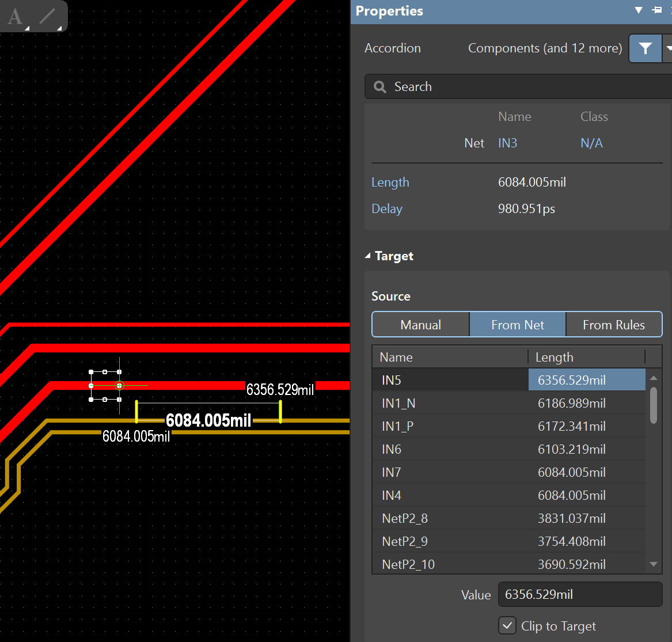
Task: Click the Properties filter funnel icon
Action: coord(645,48)
